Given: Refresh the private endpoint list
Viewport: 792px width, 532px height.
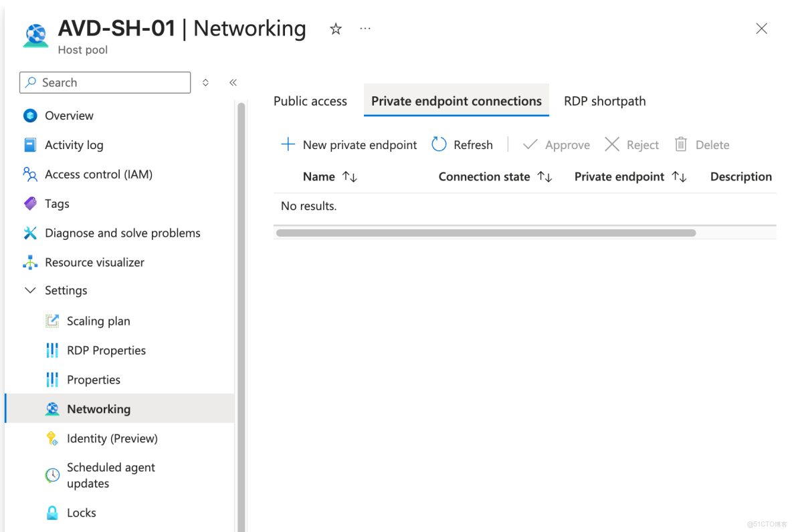Looking at the screenshot, I should (462, 144).
